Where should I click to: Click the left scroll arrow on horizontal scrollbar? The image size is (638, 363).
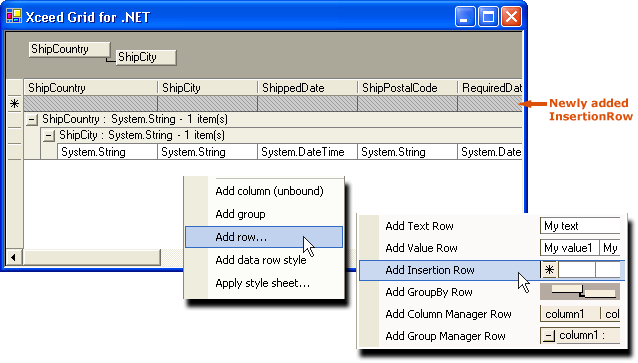pos(14,257)
